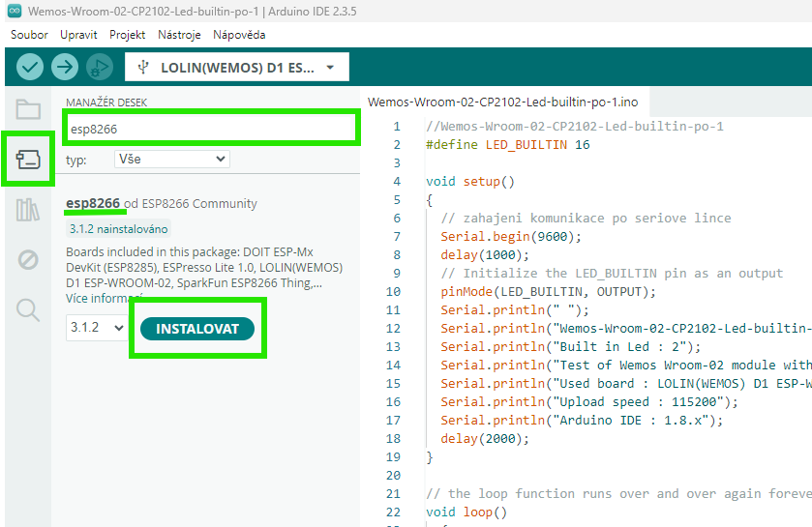Open the typ Vše filter dropdown
812x527 pixels.
(172, 159)
